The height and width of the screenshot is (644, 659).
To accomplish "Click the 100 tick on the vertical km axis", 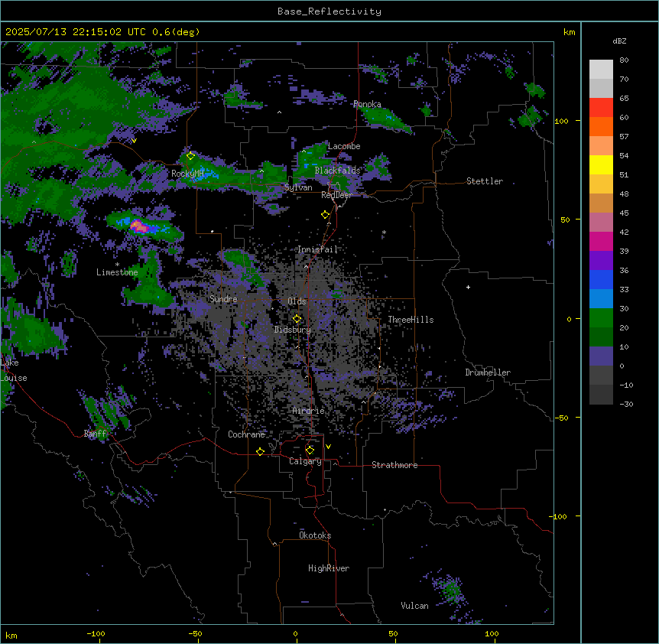I will [x=561, y=121].
